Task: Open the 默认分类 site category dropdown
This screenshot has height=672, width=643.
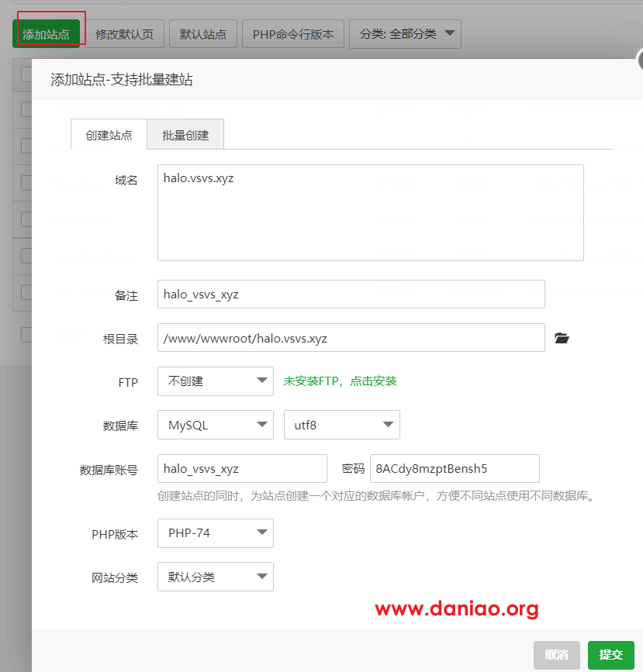Action: (216, 577)
